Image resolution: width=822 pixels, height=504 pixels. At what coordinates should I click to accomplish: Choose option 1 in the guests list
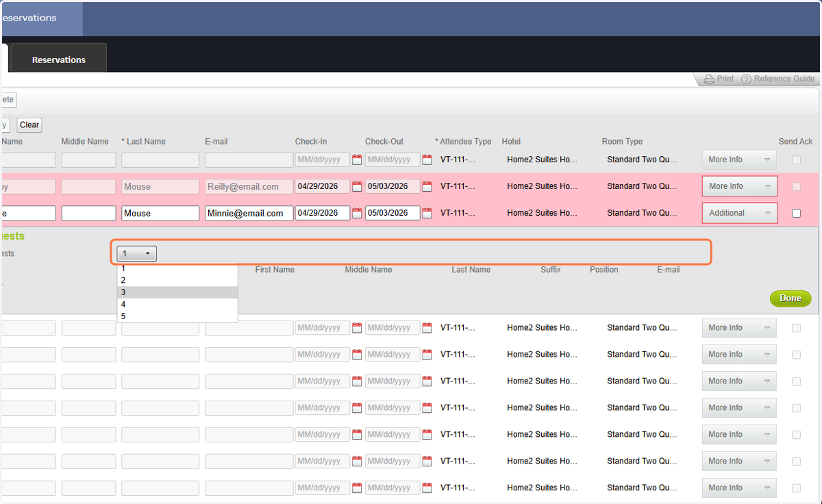177,268
